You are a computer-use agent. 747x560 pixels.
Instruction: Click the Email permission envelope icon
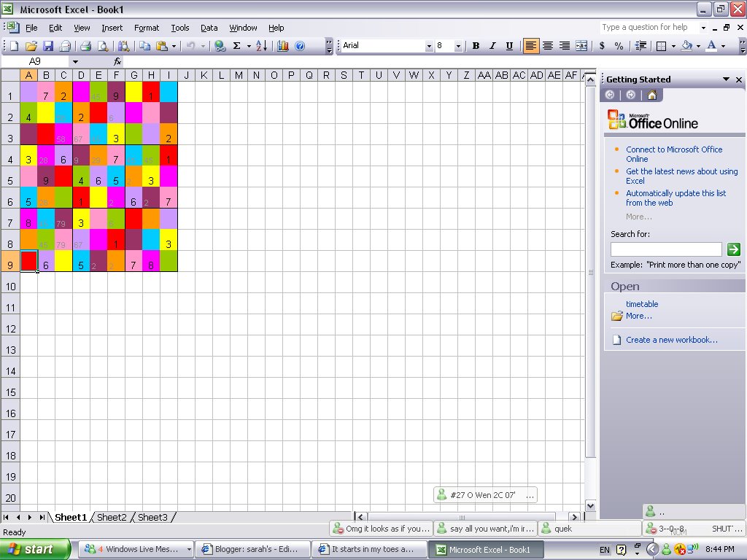(65, 46)
